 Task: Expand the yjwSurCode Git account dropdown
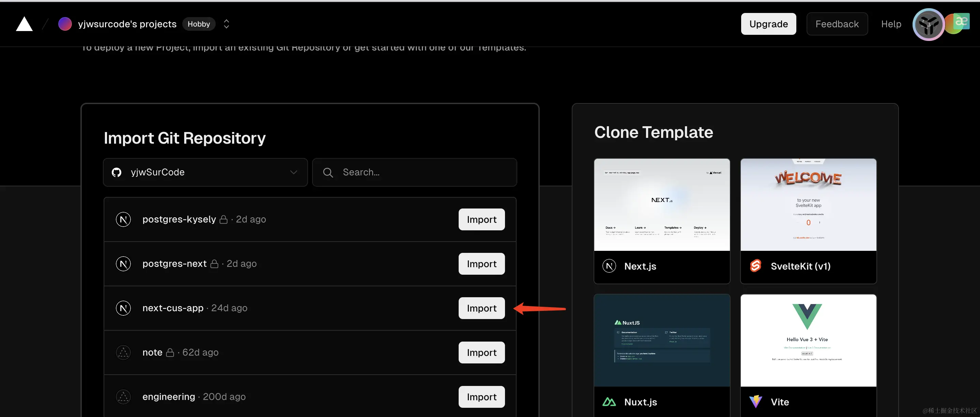(x=205, y=173)
